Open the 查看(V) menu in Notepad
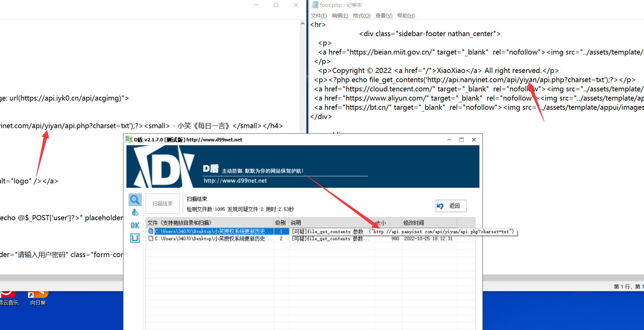The height and width of the screenshot is (330, 644). coord(383,15)
